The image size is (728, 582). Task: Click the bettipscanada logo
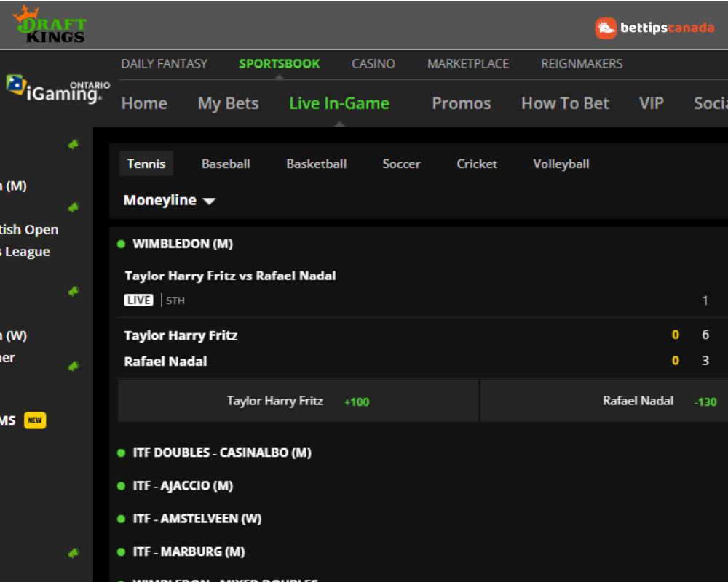[654, 28]
